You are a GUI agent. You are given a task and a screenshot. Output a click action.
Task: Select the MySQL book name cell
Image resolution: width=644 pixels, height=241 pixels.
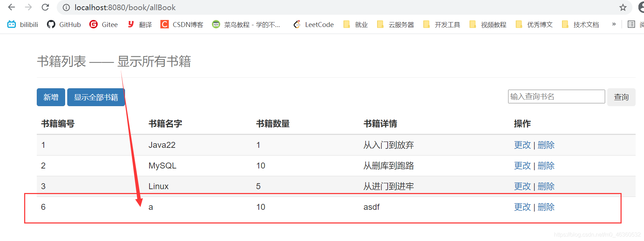(162, 166)
